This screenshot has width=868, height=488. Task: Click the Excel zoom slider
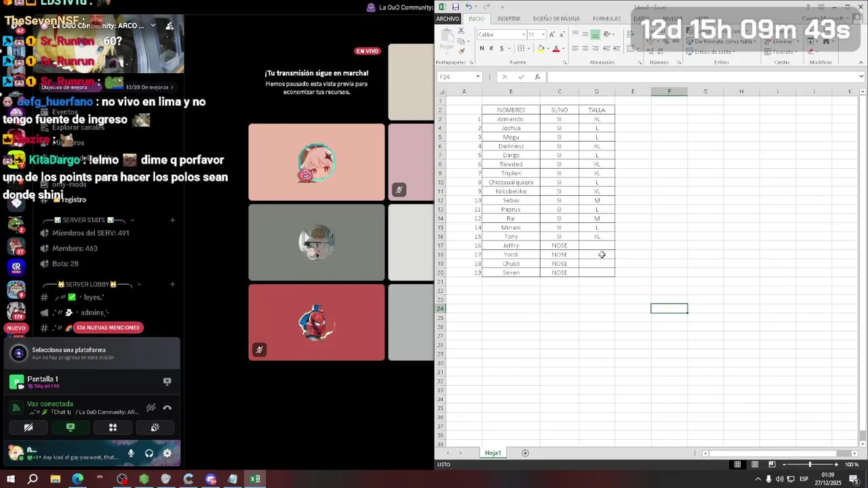coord(810,464)
